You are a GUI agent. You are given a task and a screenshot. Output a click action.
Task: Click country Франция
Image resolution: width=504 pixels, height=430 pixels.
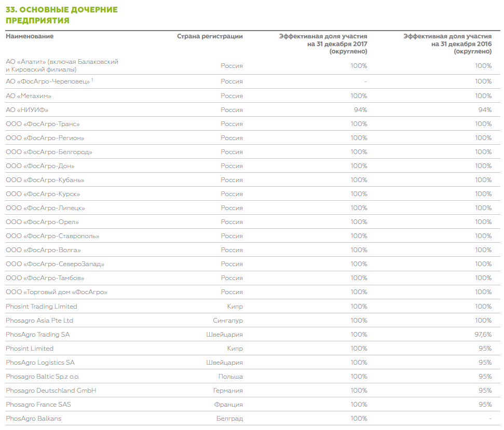(x=228, y=405)
